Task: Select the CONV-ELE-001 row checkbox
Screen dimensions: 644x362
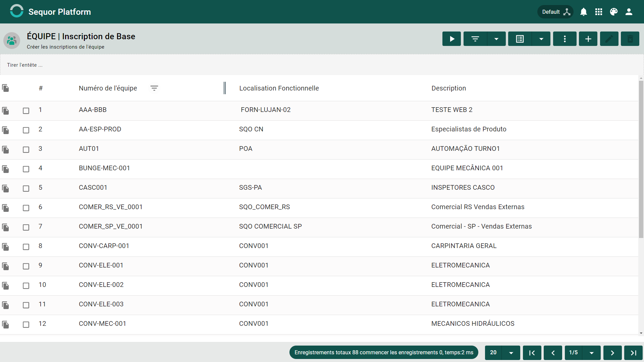Action: (x=26, y=266)
